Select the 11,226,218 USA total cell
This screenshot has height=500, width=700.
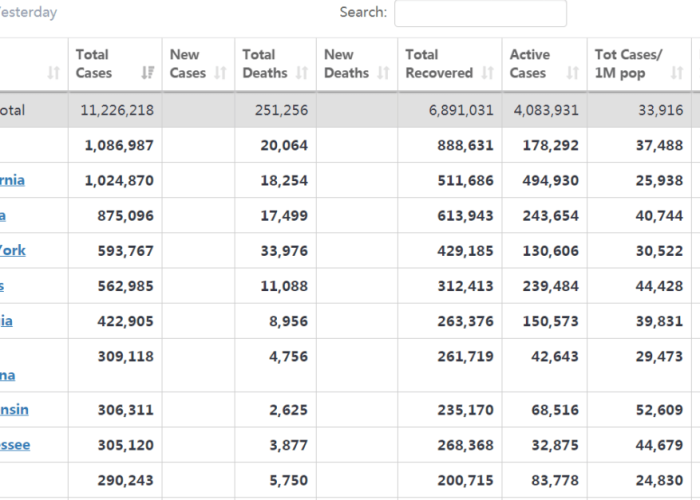115,110
